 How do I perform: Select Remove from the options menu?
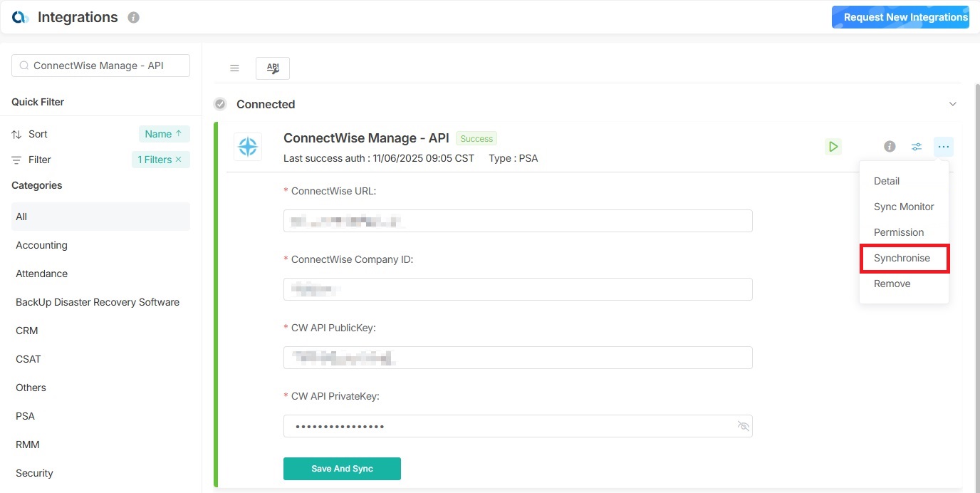tap(892, 284)
